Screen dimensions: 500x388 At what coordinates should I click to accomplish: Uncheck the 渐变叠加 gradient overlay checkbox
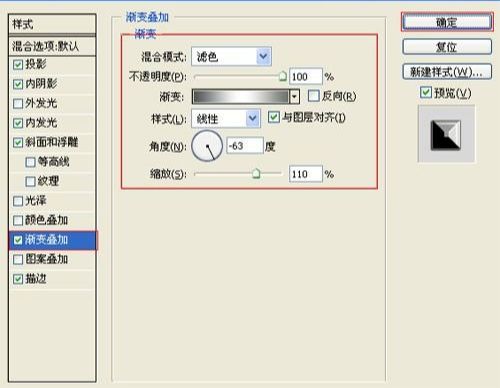[x=18, y=240]
